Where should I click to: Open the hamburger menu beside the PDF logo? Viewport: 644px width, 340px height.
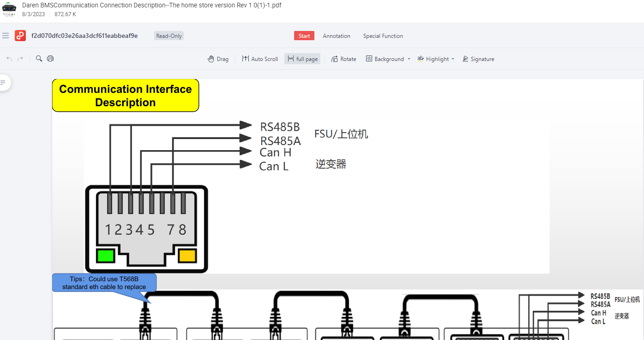[x=6, y=36]
